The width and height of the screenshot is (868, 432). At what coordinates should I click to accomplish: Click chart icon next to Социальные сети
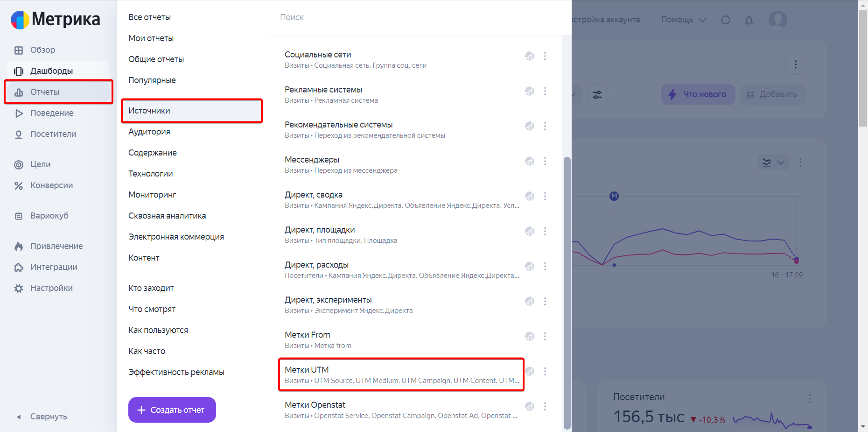pos(530,56)
